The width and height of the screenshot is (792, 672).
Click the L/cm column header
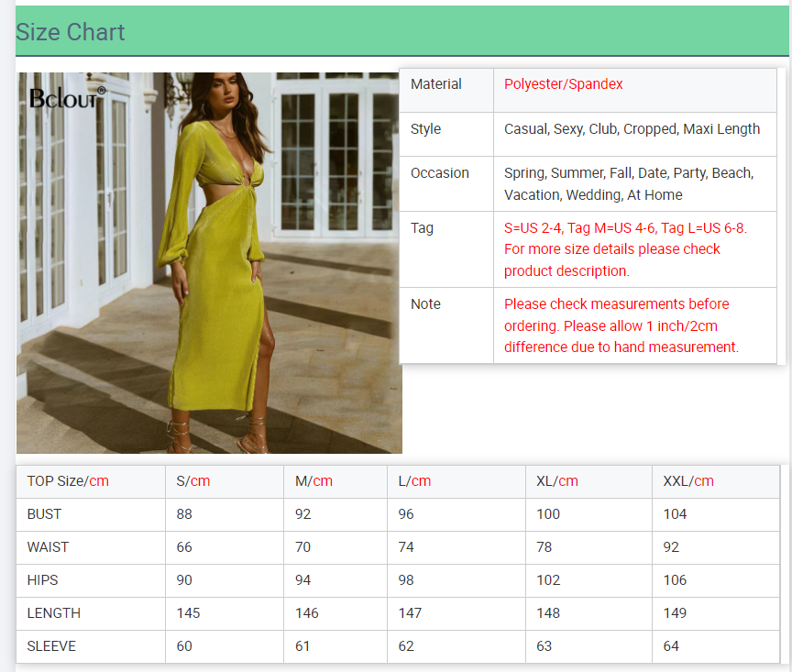(x=414, y=481)
